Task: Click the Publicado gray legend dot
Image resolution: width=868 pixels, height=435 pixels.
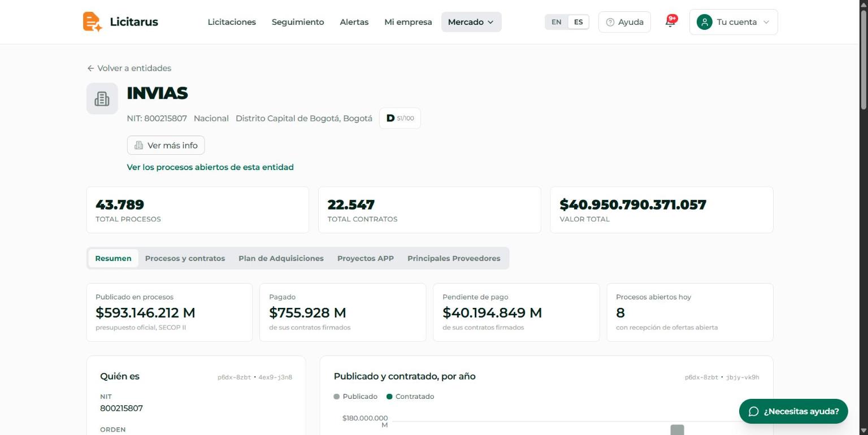Action: [x=337, y=397]
